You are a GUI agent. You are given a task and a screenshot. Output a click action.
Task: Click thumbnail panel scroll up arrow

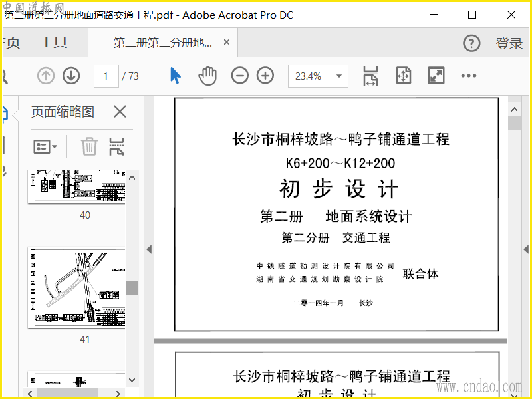point(132,178)
